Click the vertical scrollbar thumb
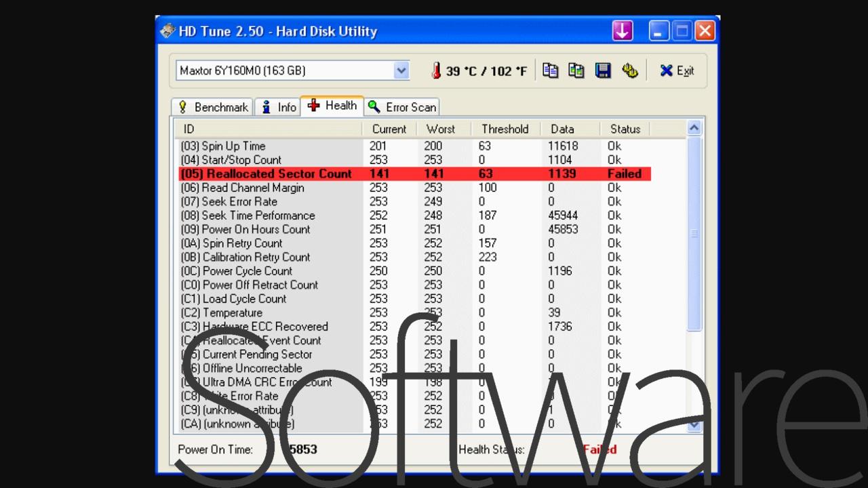The height and width of the screenshot is (488, 868). click(694, 234)
